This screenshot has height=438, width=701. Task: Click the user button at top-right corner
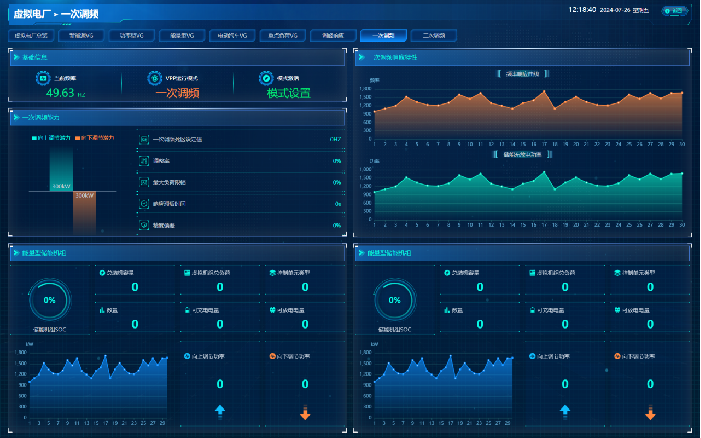click(x=675, y=11)
